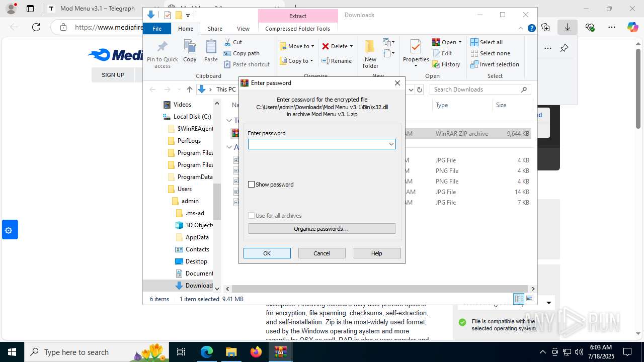
Task: Open Edge settings and more menu
Action: point(612,27)
